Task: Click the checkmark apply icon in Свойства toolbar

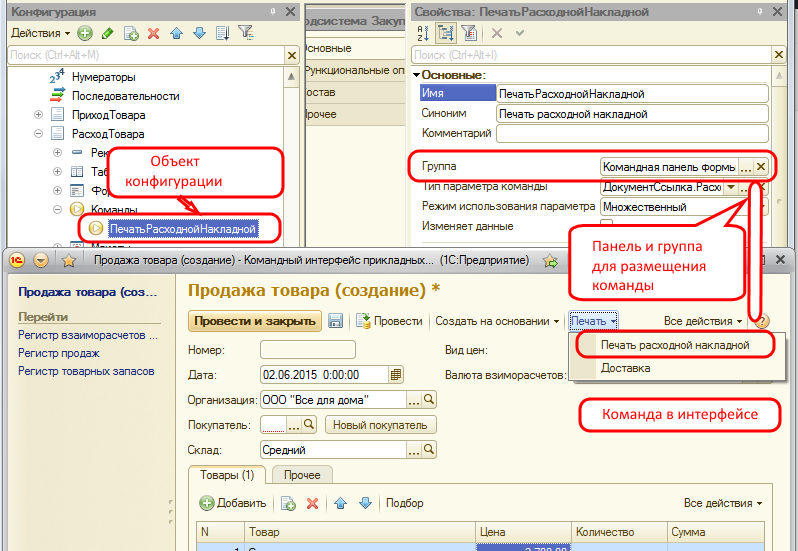Action: click(x=520, y=34)
